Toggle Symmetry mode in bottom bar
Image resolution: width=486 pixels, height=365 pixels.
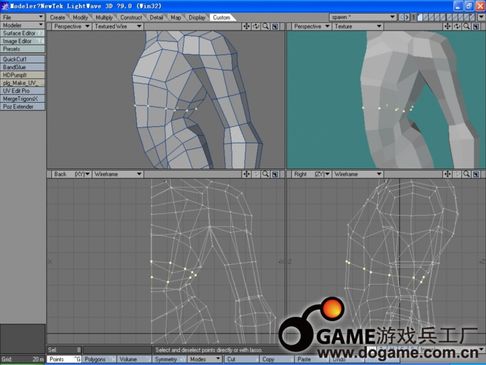click(x=169, y=359)
